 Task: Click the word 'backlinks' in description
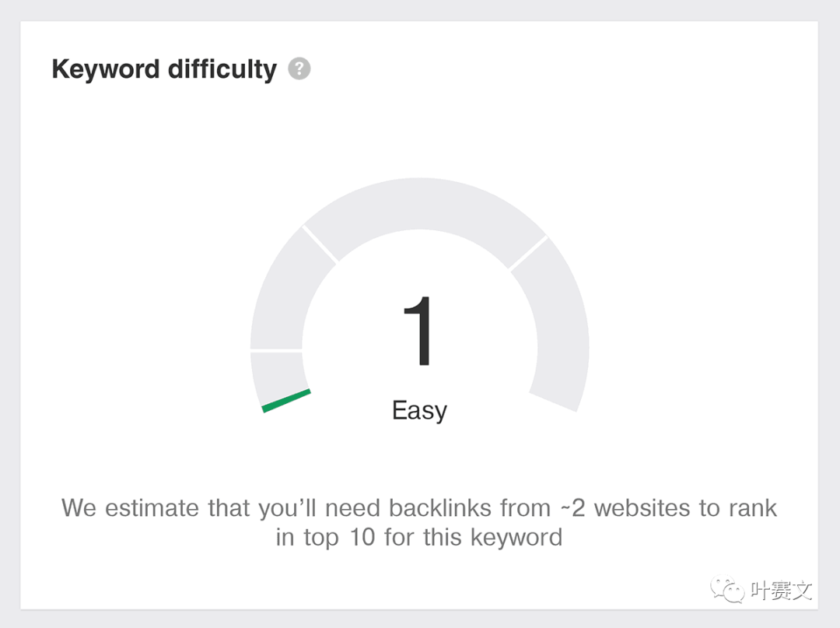(439, 508)
